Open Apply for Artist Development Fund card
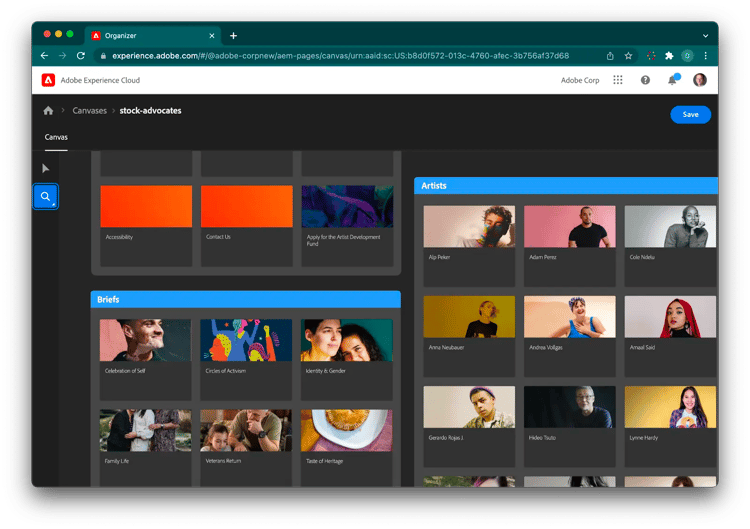Viewport: 750px width, 529px height. pyautogui.click(x=347, y=225)
